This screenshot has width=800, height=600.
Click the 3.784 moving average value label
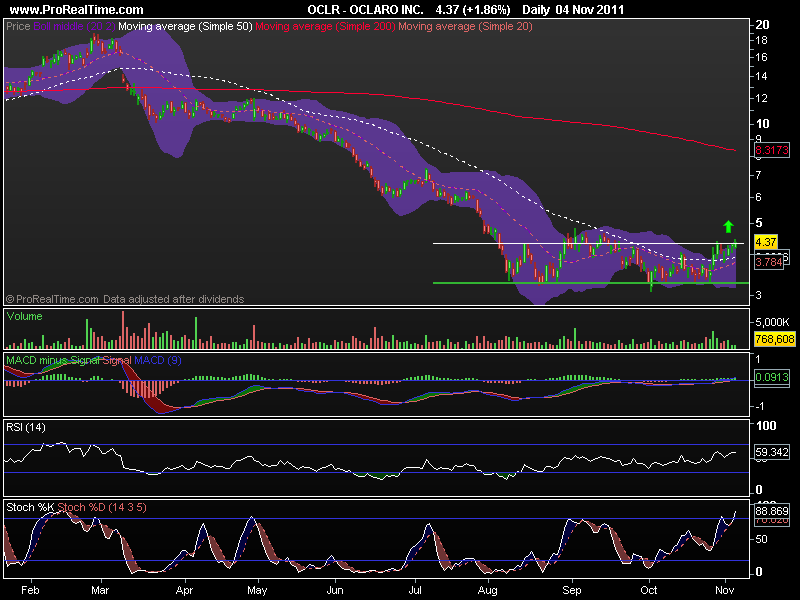tap(768, 262)
